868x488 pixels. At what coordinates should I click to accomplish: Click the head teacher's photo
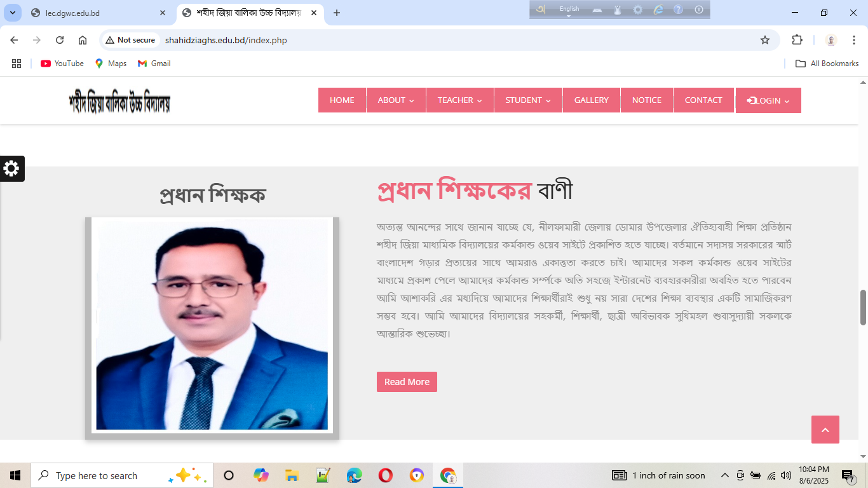click(x=212, y=325)
